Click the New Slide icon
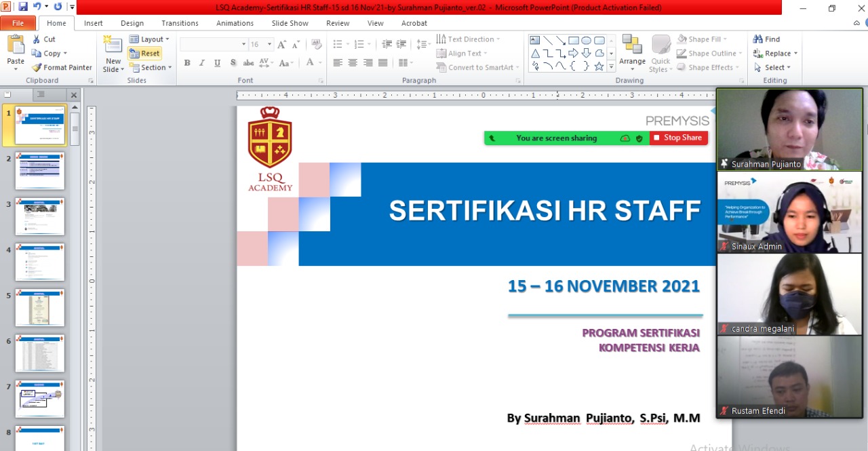 (x=113, y=45)
